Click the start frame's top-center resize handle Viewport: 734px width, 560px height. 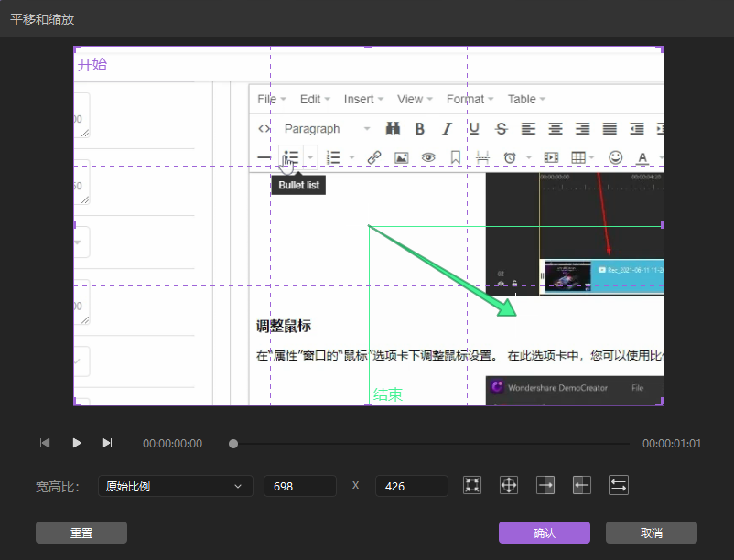pos(369,47)
